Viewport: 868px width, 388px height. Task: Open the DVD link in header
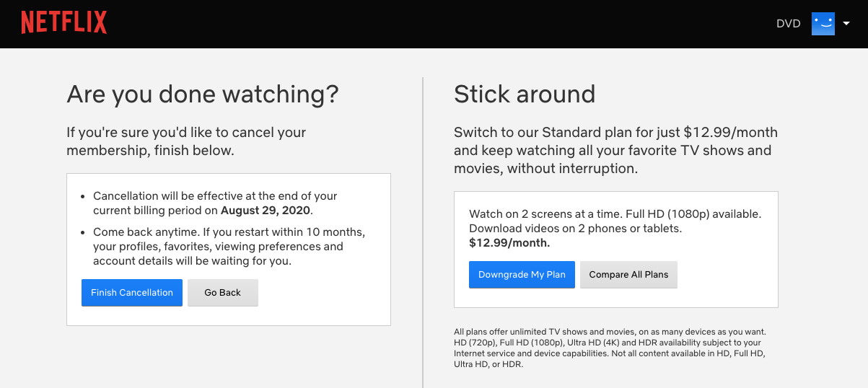[x=788, y=24]
